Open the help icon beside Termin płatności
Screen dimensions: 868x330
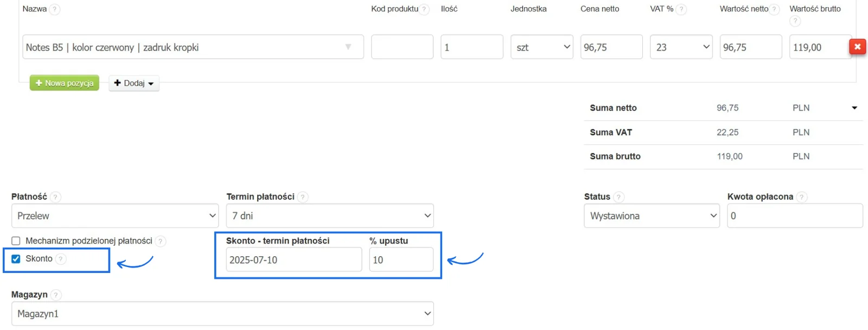[x=303, y=197]
